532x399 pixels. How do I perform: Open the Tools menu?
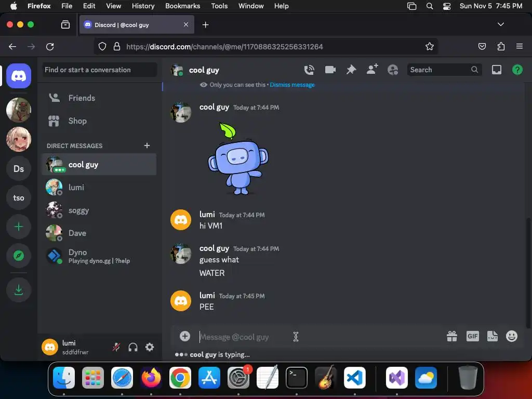pyautogui.click(x=219, y=6)
